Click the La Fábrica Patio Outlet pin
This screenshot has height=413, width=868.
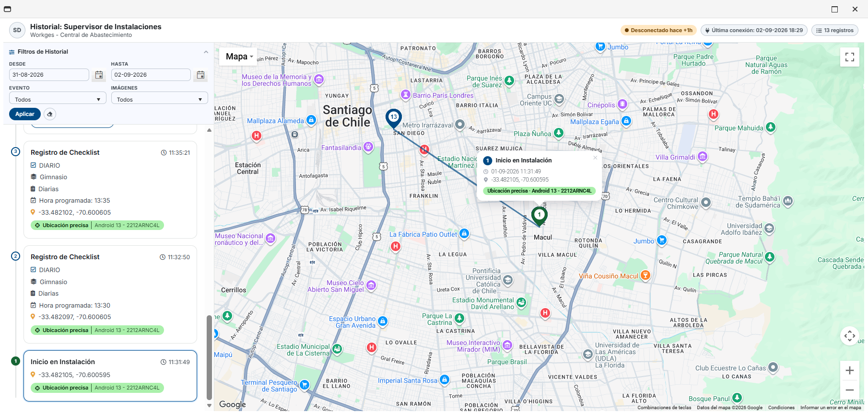tap(464, 233)
